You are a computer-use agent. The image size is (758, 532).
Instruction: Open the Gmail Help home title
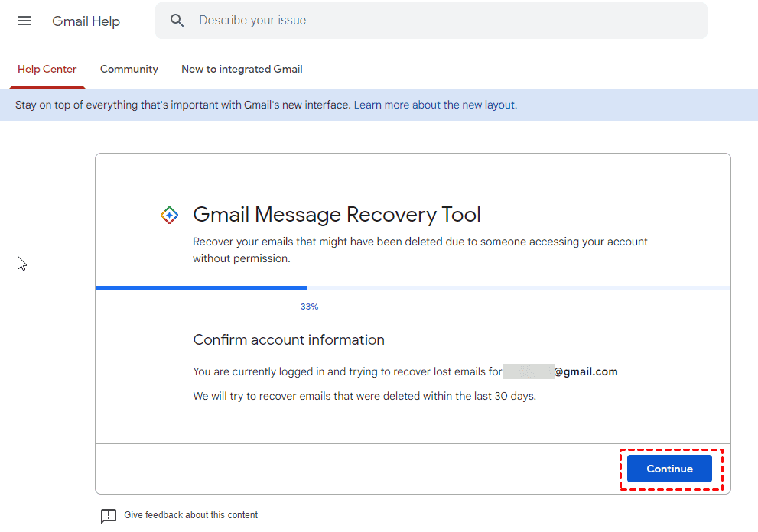click(x=86, y=21)
